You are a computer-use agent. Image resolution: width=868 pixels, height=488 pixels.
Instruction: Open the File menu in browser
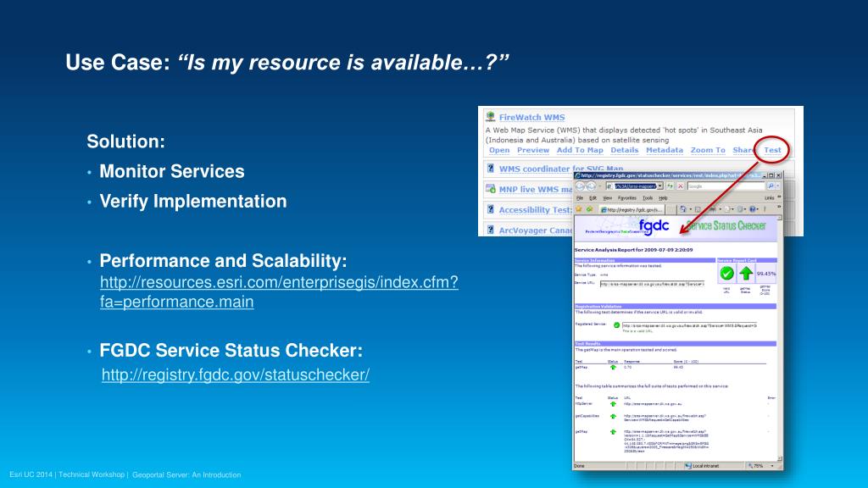click(x=580, y=198)
